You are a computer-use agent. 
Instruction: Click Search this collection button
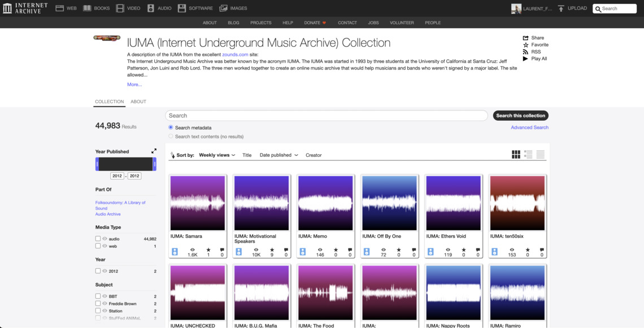(520, 116)
